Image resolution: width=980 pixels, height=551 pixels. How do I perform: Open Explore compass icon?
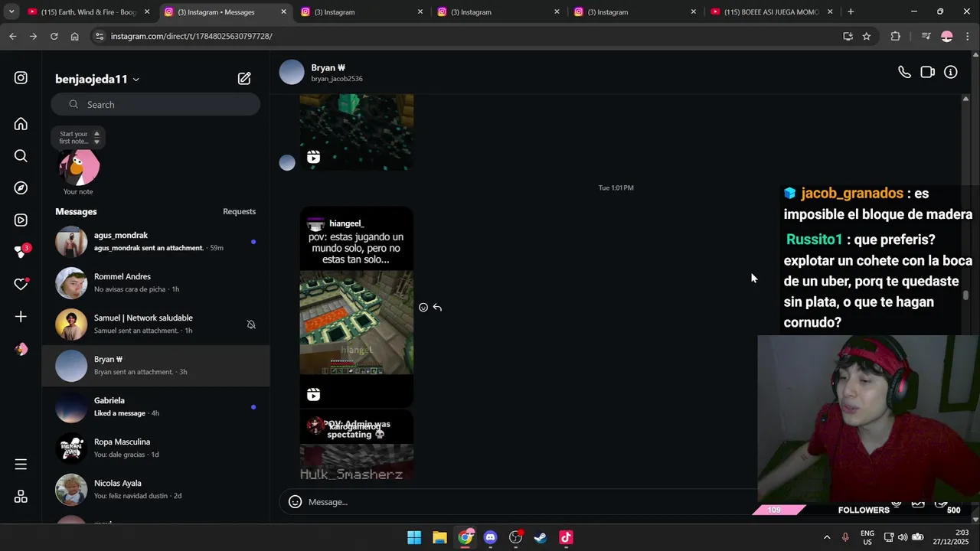tap(21, 188)
